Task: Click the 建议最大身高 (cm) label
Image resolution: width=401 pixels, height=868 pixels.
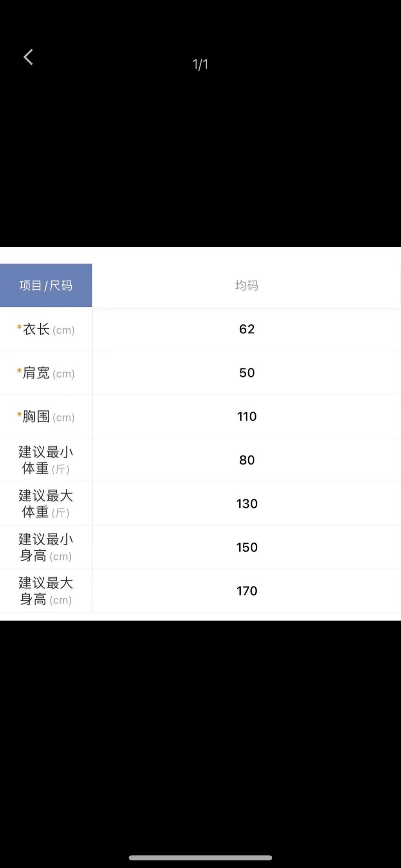Action: tap(46, 591)
